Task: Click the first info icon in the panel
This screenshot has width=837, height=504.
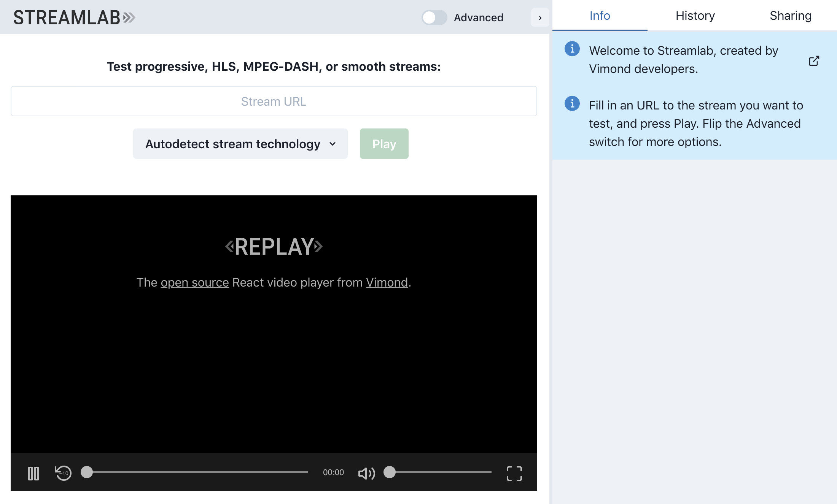Action: click(x=572, y=49)
